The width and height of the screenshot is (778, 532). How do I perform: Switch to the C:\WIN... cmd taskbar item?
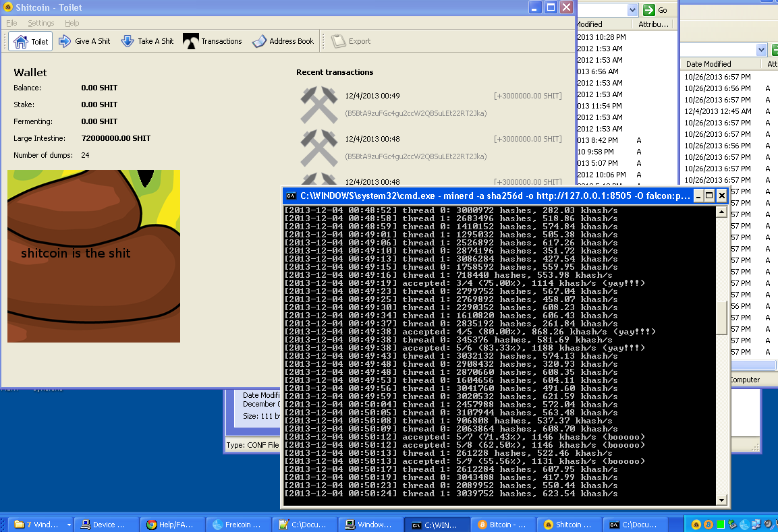pyautogui.click(x=437, y=525)
